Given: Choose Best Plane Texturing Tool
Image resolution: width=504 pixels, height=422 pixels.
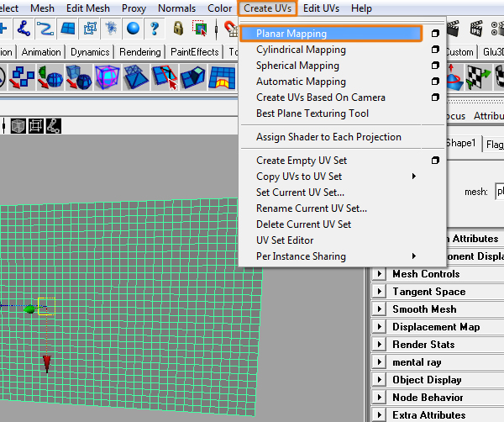Looking at the screenshot, I should 312,113.
